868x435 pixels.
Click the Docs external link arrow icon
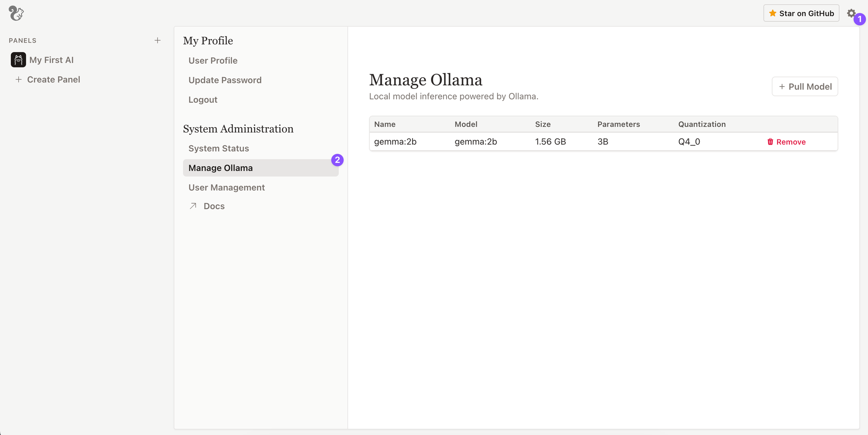point(193,206)
